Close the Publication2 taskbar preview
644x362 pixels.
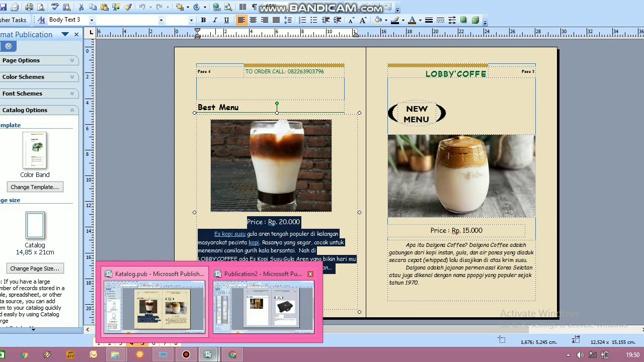click(310, 274)
